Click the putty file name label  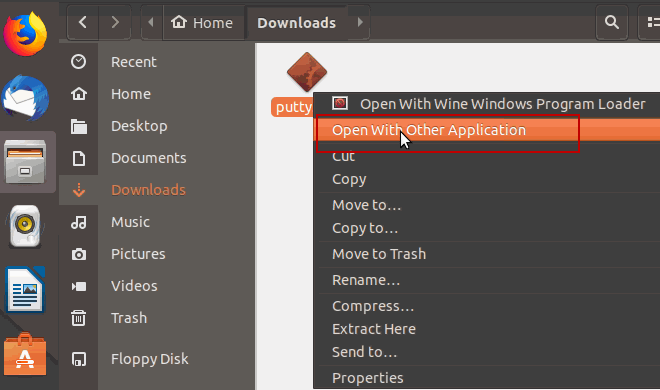pyautogui.click(x=293, y=107)
